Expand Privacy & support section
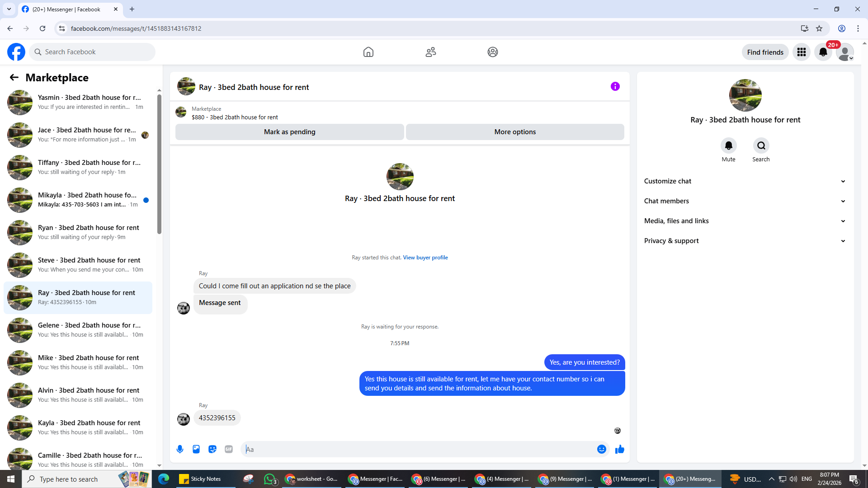Viewport: 868px width, 488px height. pyautogui.click(x=745, y=241)
